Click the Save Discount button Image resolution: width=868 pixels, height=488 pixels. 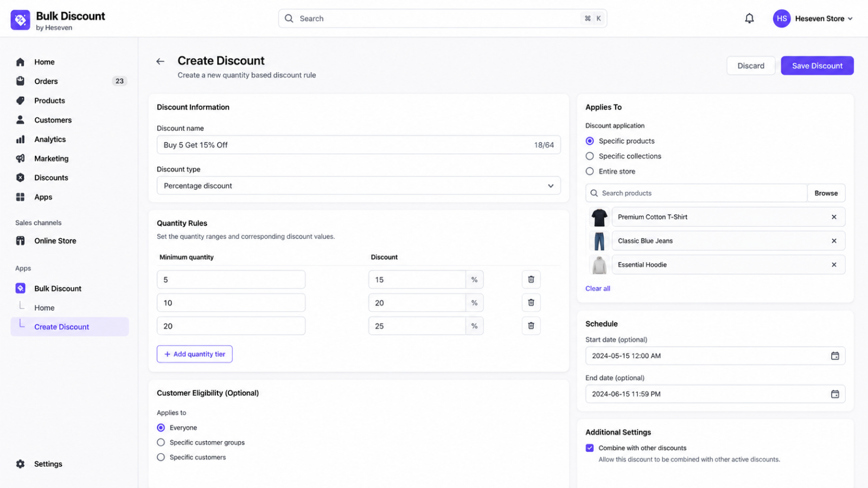[x=817, y=66]
